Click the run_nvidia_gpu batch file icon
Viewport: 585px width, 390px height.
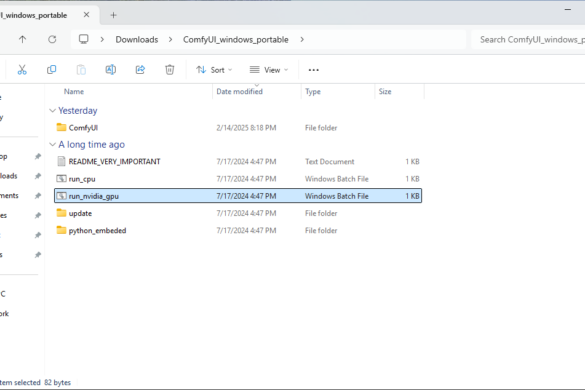(x=61, y=196)
